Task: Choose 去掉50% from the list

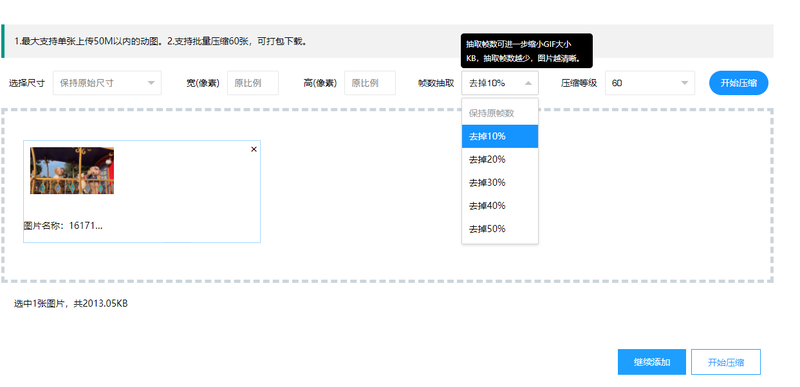Action: 500,229
